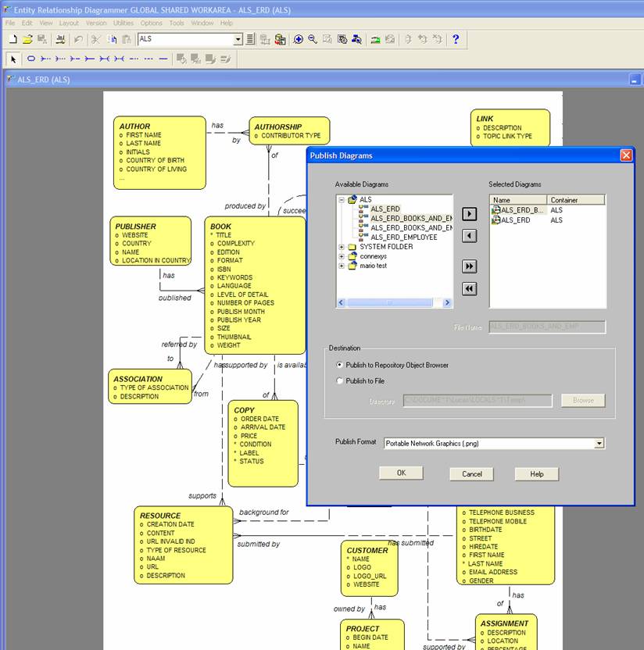Select the Publish to File option

click(339, 381)
